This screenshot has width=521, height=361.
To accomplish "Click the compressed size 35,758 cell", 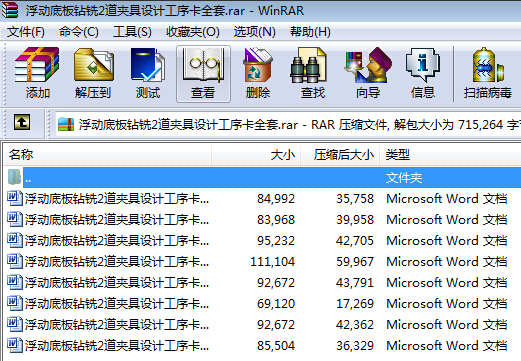I will coord(355,199).
